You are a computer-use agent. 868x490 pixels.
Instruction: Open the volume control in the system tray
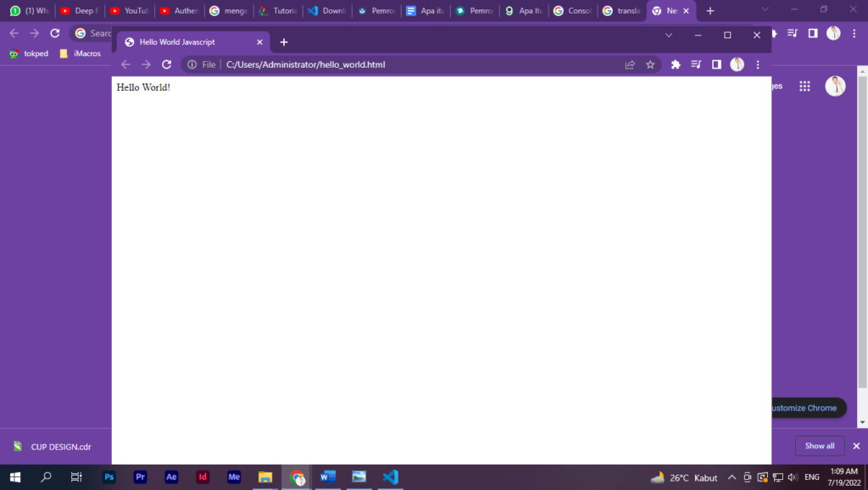point(793,477)
